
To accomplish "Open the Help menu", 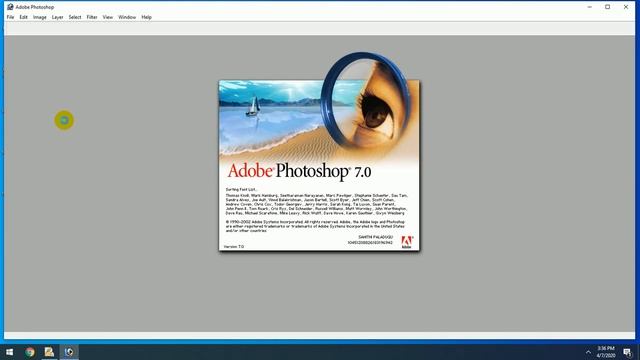I will 147,17.
